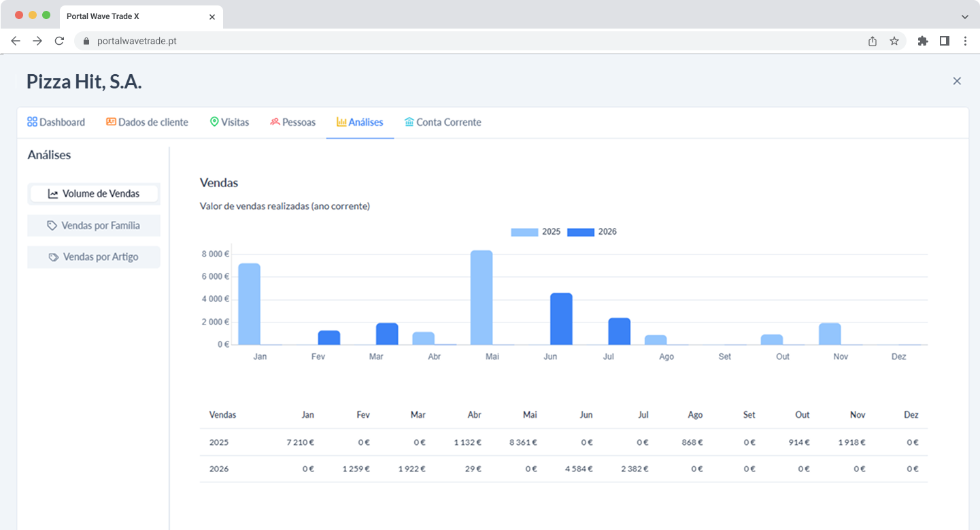980x530 pixels.
Task: Click the Pessoas people icon
Action: (275, 122)
